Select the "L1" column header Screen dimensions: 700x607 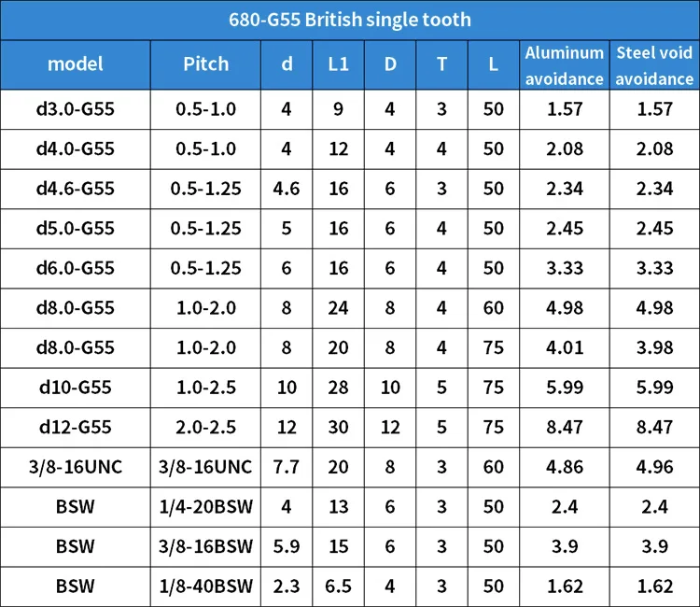(x=338, y=64)
